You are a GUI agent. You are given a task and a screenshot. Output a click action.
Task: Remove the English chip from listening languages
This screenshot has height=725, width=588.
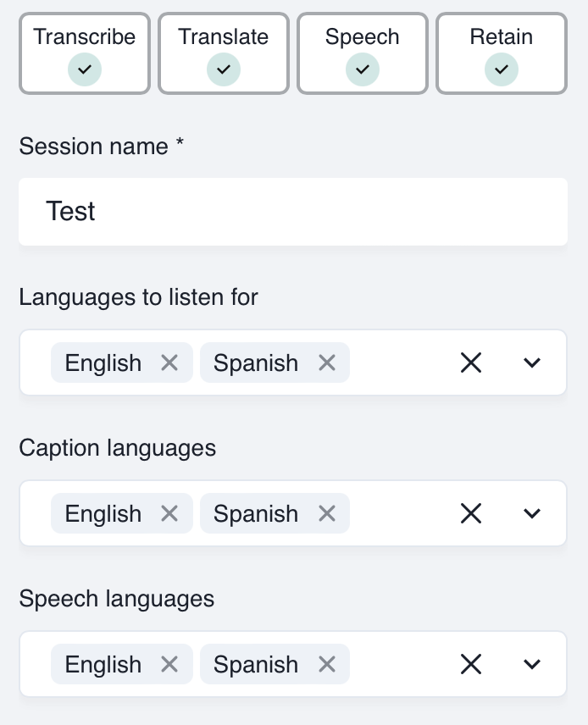pyautogui.click(x=169, y=362)
